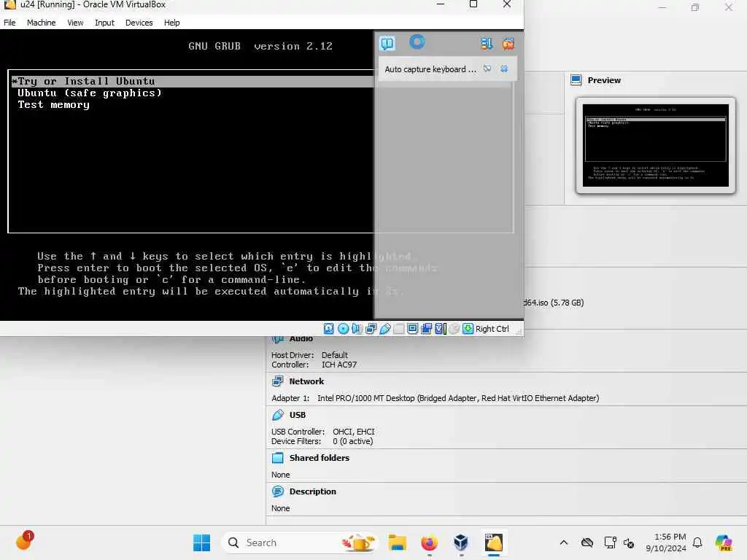The width and height of the screenshot is (747, 560).
Task: Select the 'd64.iso (5.78 GB)' text
Action: point(554,303)
